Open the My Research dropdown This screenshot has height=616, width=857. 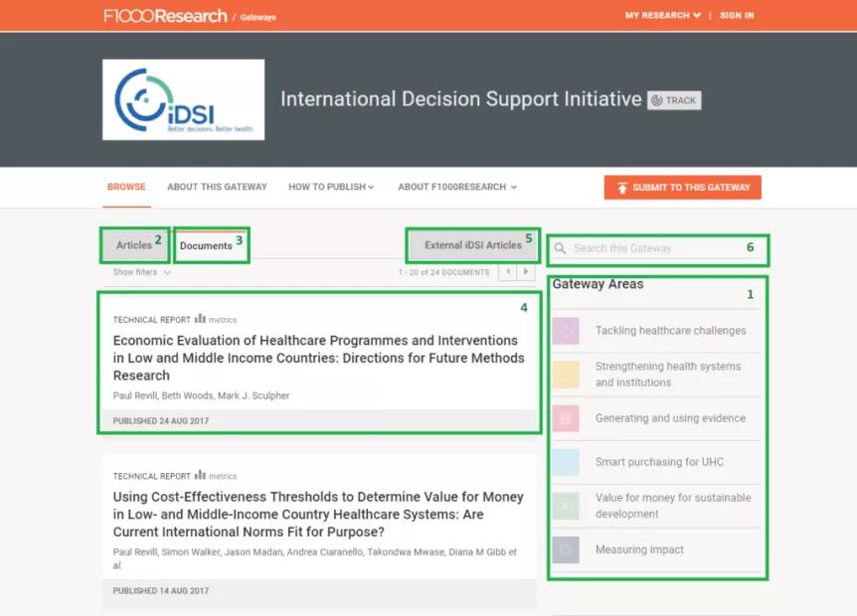click(662, 15)
